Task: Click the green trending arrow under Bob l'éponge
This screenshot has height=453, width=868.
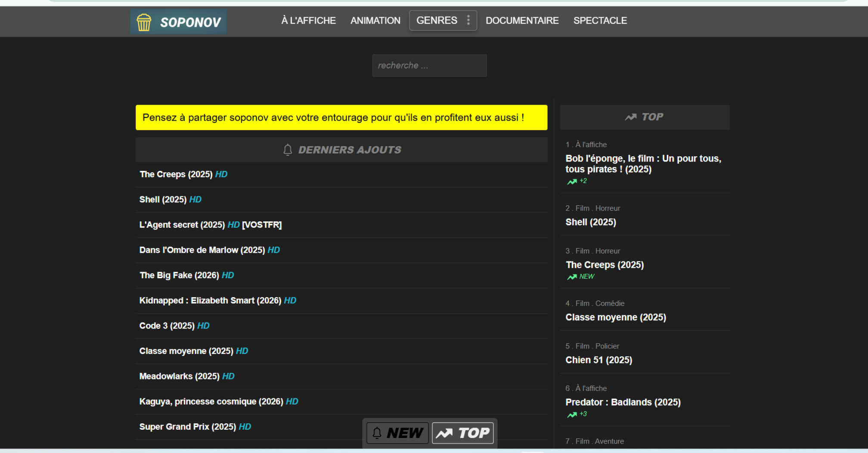Action: point(572,182)
